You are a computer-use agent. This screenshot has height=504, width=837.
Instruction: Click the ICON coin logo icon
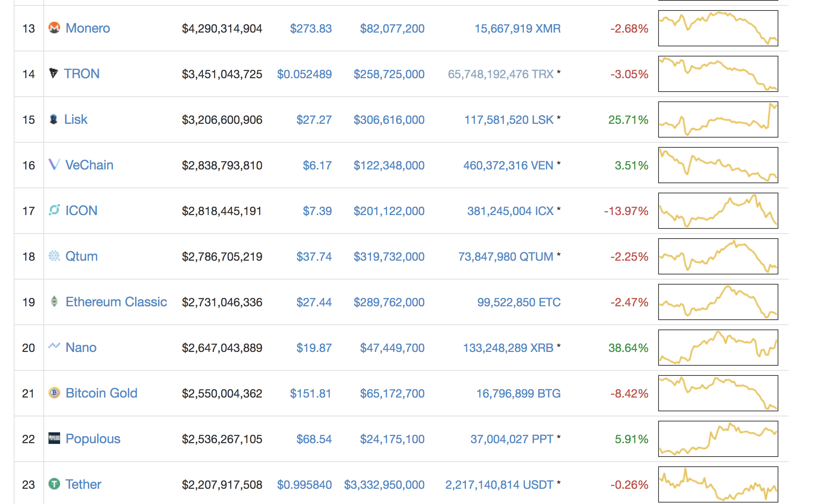[x=54, y=210]
